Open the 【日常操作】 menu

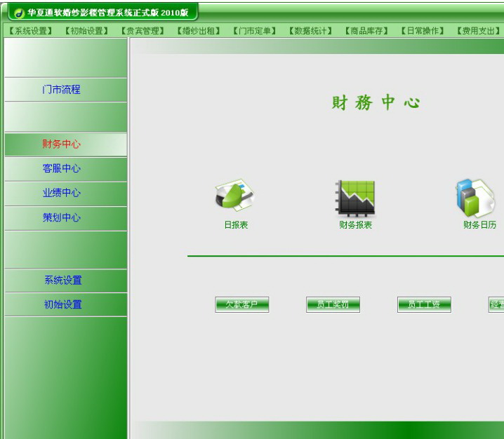(423, 31)
